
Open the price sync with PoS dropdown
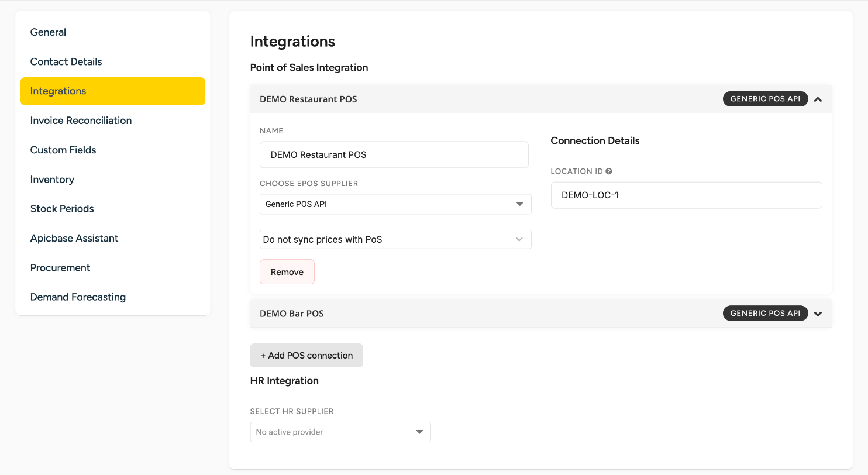point(395,240)
